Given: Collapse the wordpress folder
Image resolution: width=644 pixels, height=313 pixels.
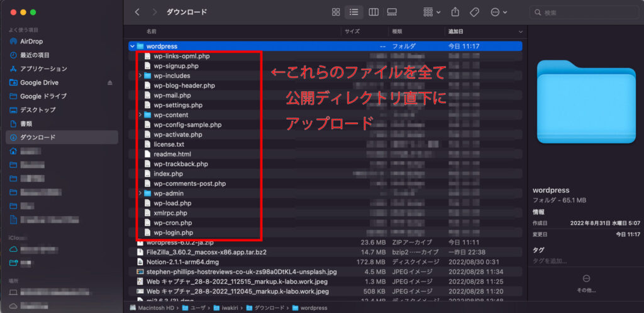Looking at the screenshot, I should pyautogui.click(x=132, y=46).
